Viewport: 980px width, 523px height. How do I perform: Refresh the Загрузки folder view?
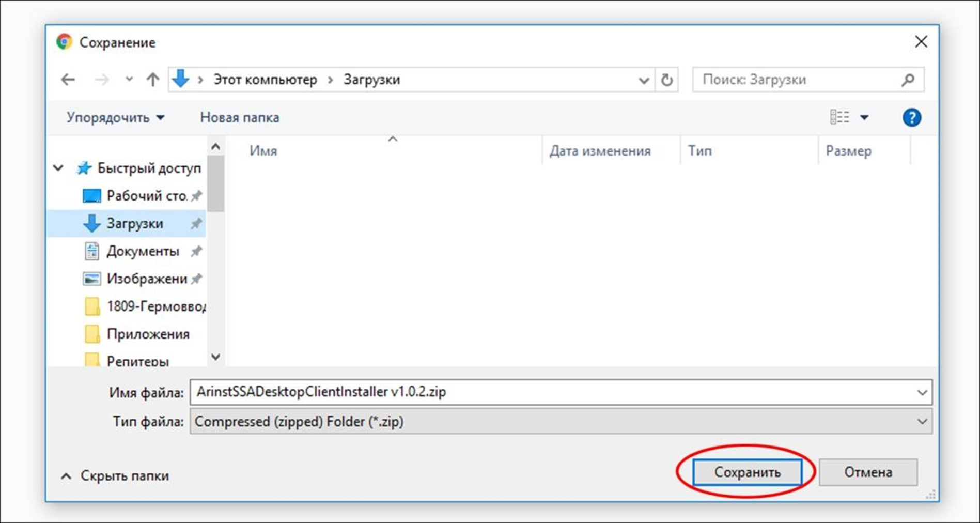(x=667, y=80)
